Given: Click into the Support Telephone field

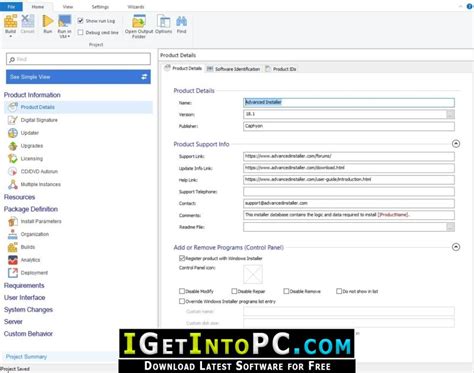Looking at the screenshot, I should [349, 192].
